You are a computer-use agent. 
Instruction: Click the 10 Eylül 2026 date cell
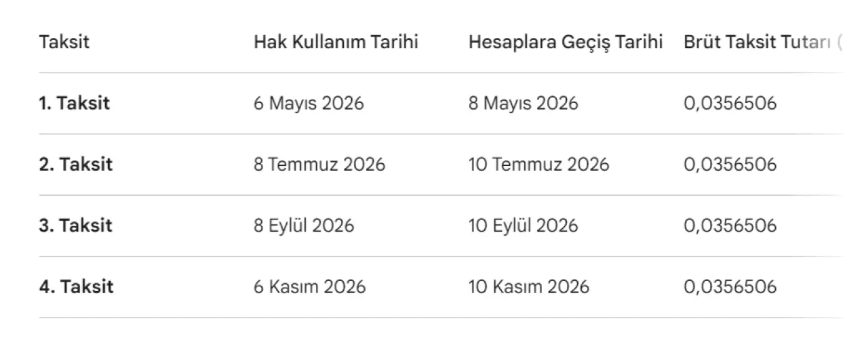(523, 225)
